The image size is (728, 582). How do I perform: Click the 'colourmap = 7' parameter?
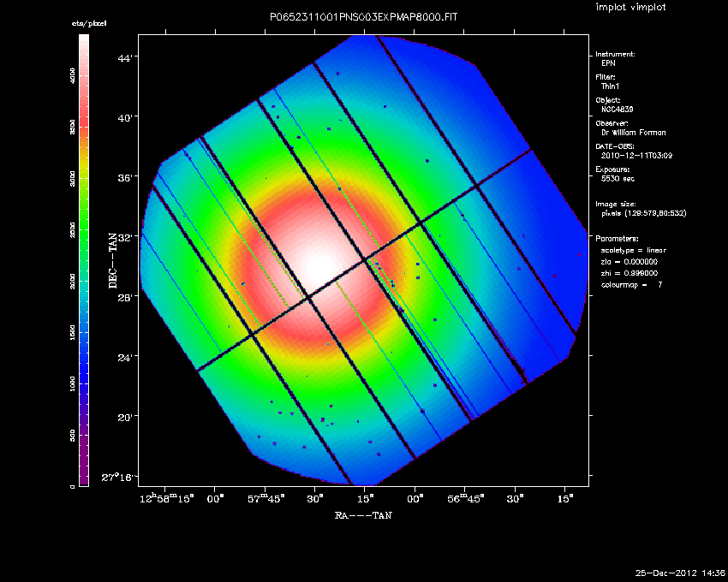pos(631,285)
